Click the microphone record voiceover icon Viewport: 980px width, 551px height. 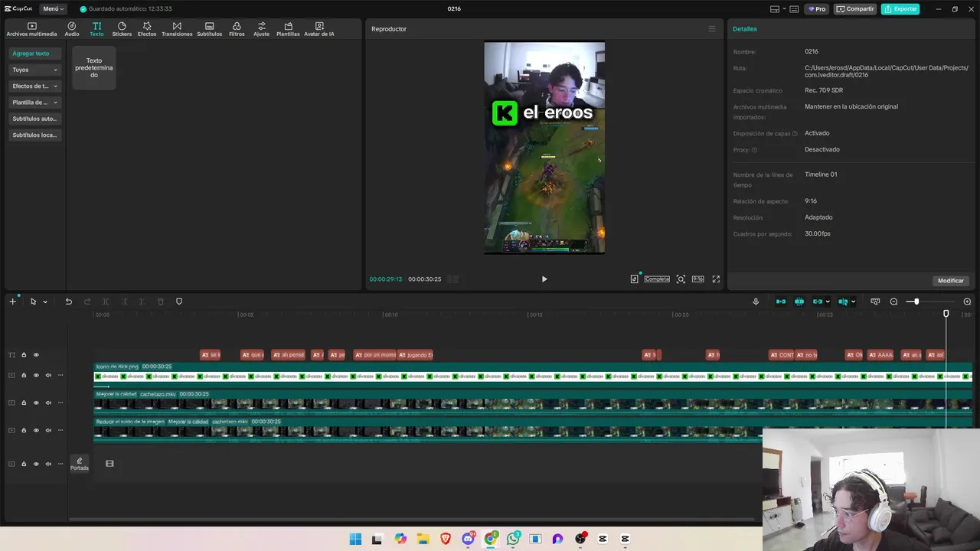(756, 302)
